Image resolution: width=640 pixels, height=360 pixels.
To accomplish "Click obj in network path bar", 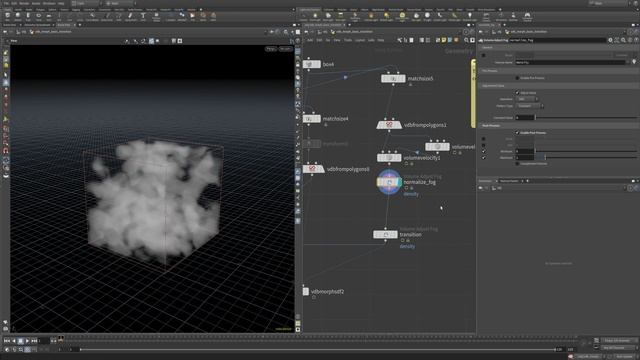I will [325, 31].
